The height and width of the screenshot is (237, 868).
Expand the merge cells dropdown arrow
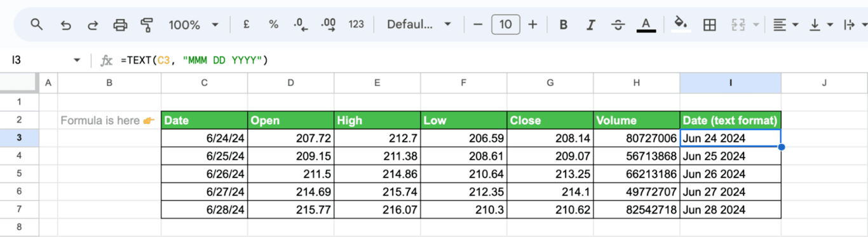pyautogui.click(x=756, y=25)
